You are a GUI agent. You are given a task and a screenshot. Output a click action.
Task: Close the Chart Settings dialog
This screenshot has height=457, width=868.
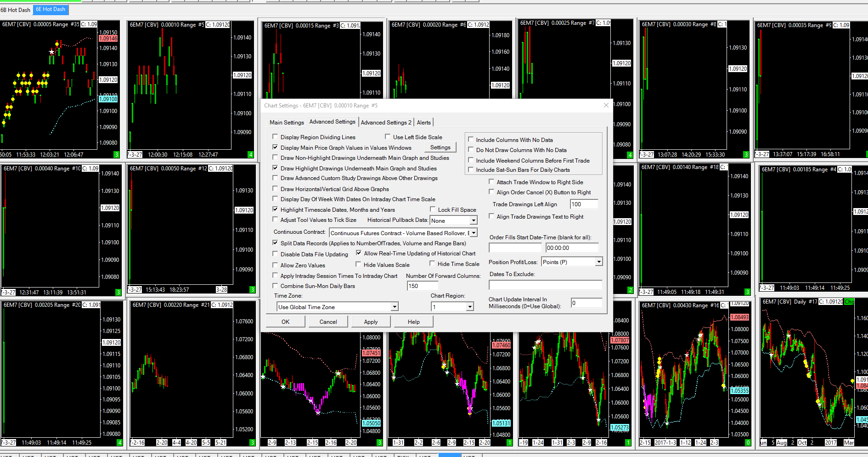(606, 105)
